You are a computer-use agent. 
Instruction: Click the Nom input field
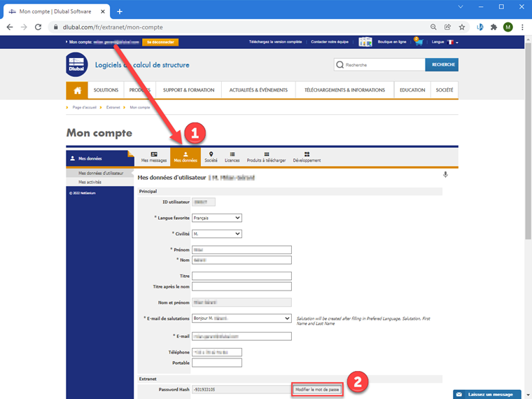(241, 260)
